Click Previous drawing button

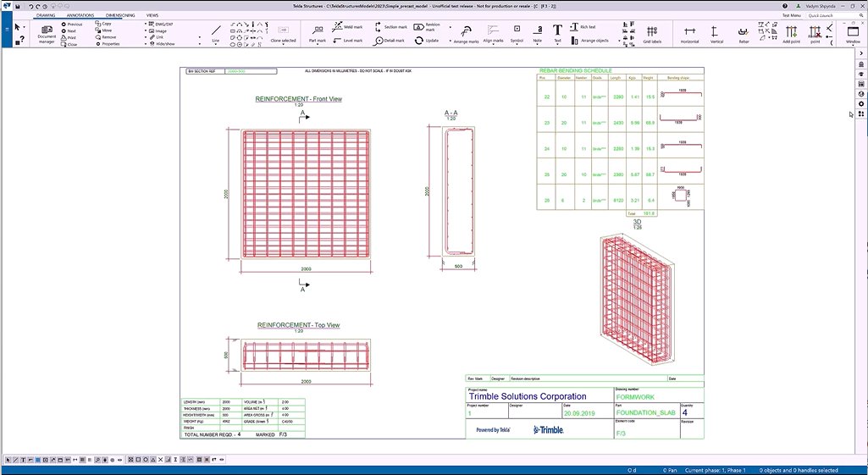tap(72, 25)
